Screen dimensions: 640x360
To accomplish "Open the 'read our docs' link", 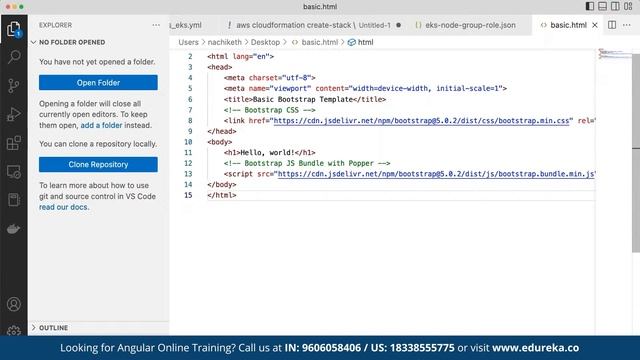I will point(63,207).
